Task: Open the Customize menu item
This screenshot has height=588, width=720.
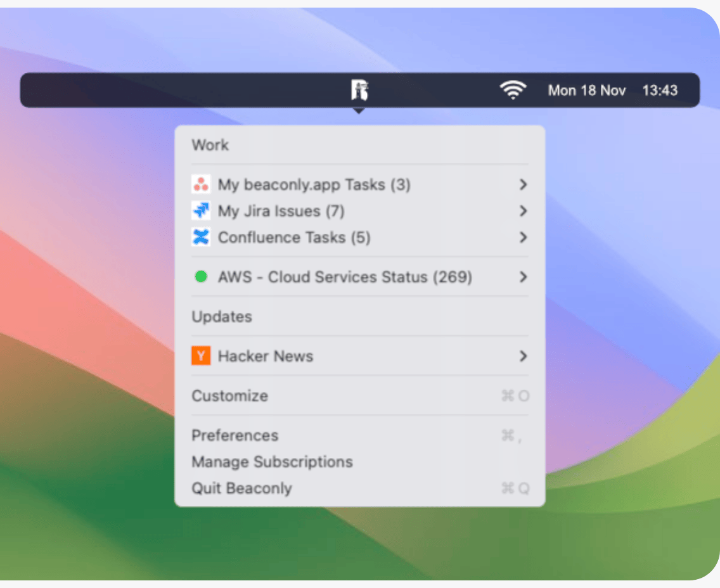Action: [230, 396]
